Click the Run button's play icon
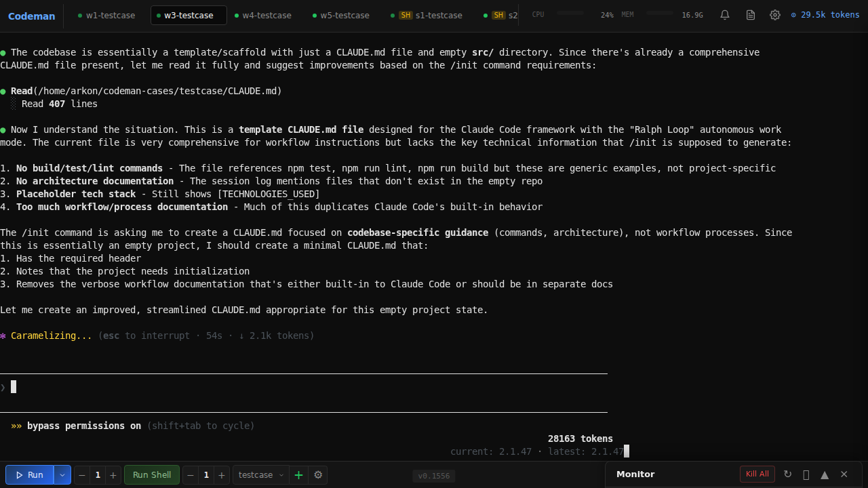 21,474
